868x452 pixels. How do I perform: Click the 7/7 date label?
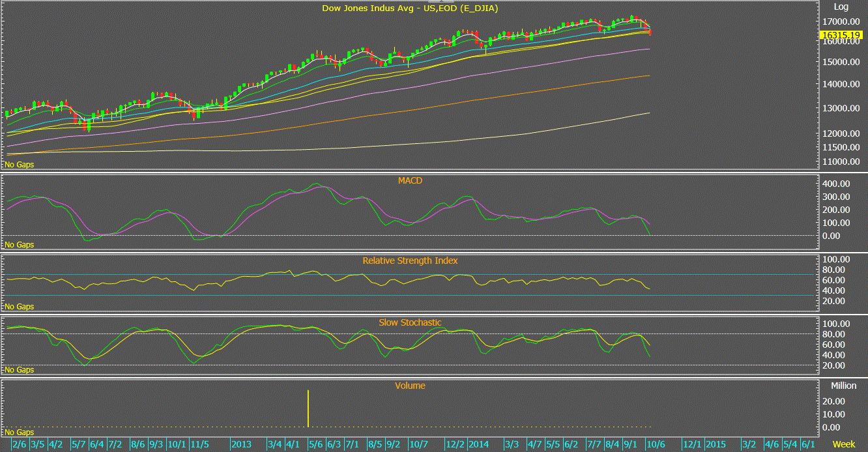pyautogui.click(x=594, y=445)
